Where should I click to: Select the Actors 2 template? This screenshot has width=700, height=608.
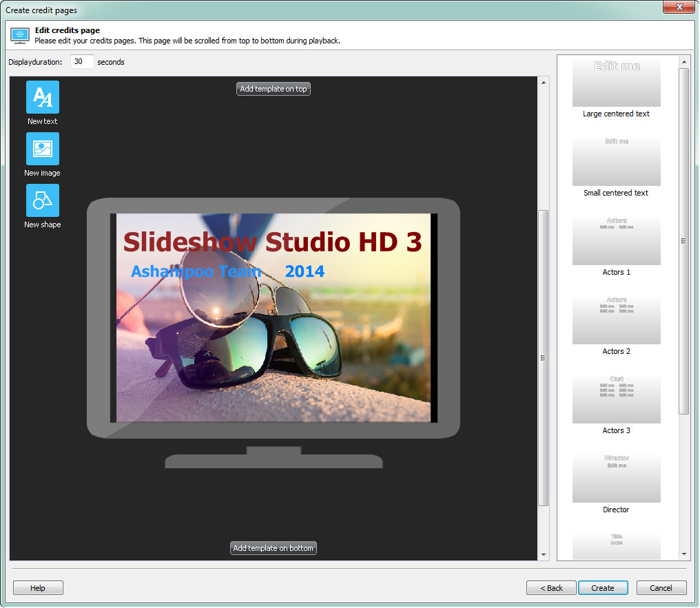point(616,318)
